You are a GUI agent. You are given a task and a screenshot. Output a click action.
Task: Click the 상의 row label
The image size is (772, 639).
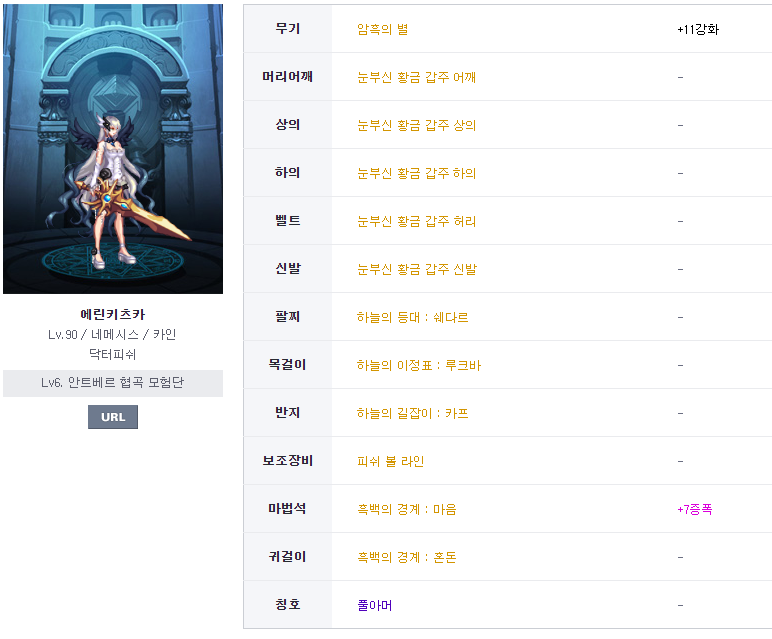(x=288, y=125)
